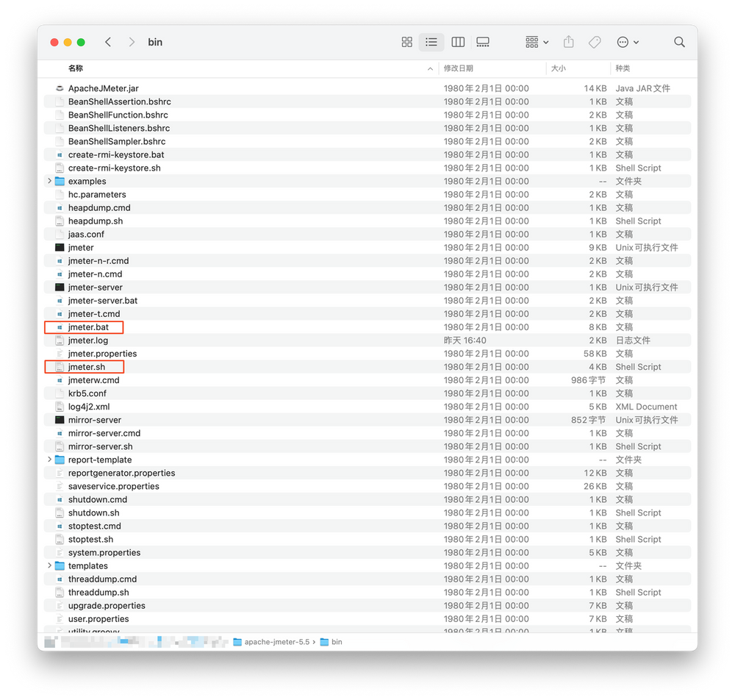
Task: Open the grouping options dropdown
Action: pos(536,42)
